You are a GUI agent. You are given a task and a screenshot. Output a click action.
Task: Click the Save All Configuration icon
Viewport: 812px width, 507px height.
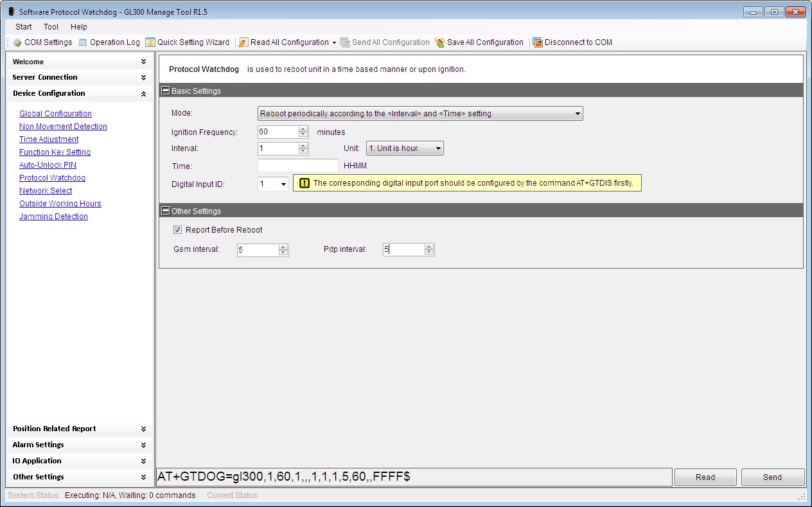tap(440, 42)
